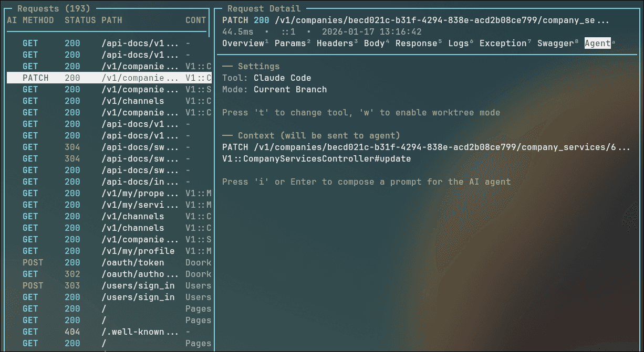The height and width of the screenshot is (352, 644).
Task: Switch to the Overview tab
Action: (244, 44)
